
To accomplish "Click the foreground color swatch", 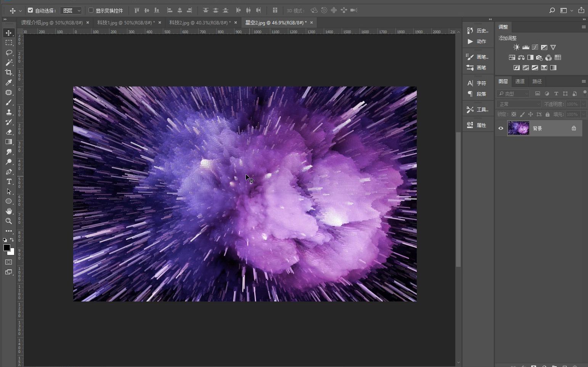I will pyautogui.click(x=6, y=248).
